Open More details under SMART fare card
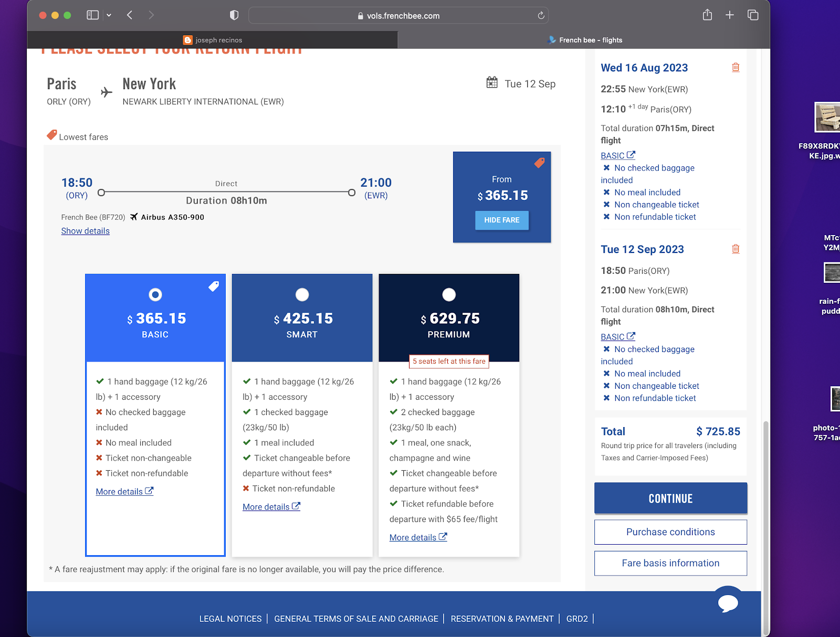 point(271,507)
